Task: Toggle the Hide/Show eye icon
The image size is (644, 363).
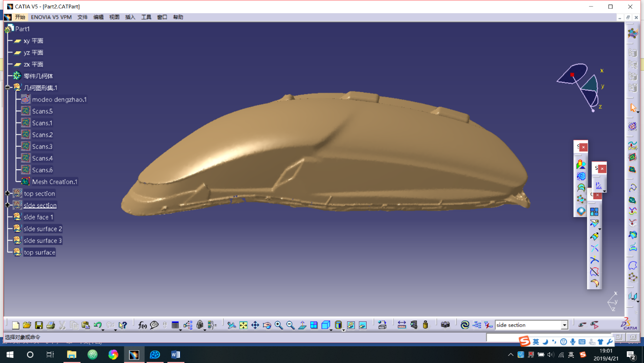Action: 350,325
